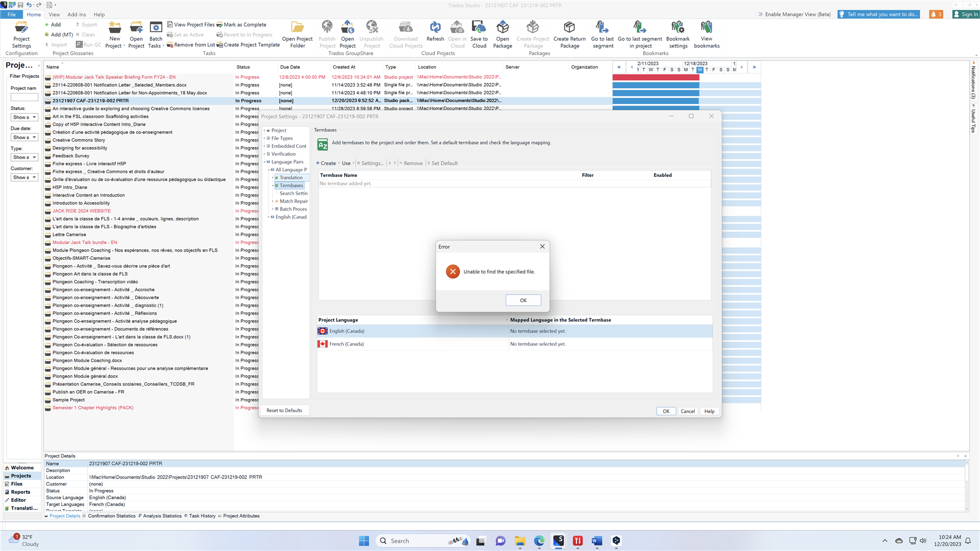Click Add (MT) in Project Glossaries
The height and width of the screenshot is (551, 980).
click(x=58, y=34)
